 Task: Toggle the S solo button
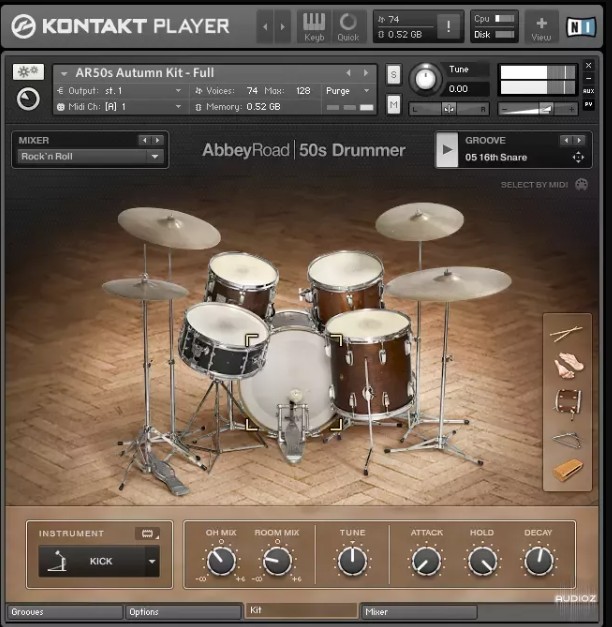(393, 74)
